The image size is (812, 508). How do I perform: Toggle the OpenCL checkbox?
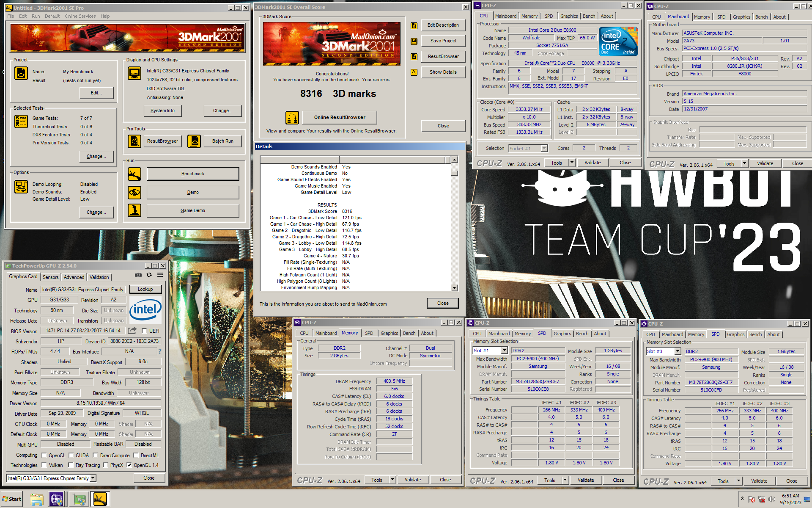tap(44, 456)
